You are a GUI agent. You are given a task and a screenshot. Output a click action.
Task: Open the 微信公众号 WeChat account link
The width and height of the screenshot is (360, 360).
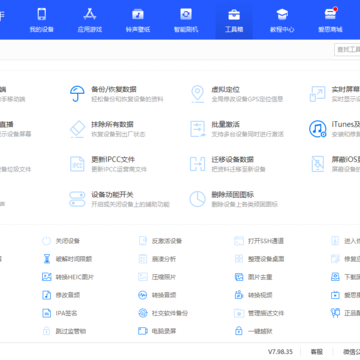click(352, 352)
